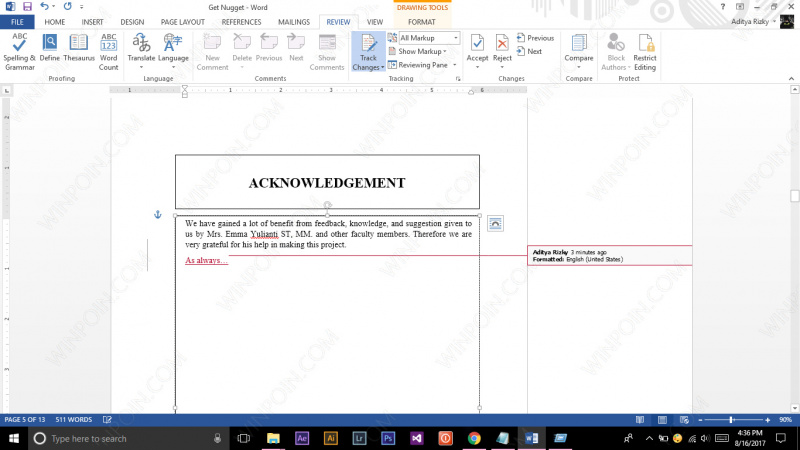Click the object anchor icon
This screenshot has width=800, height=450.
pyautogui.click(x=158, y=215)
